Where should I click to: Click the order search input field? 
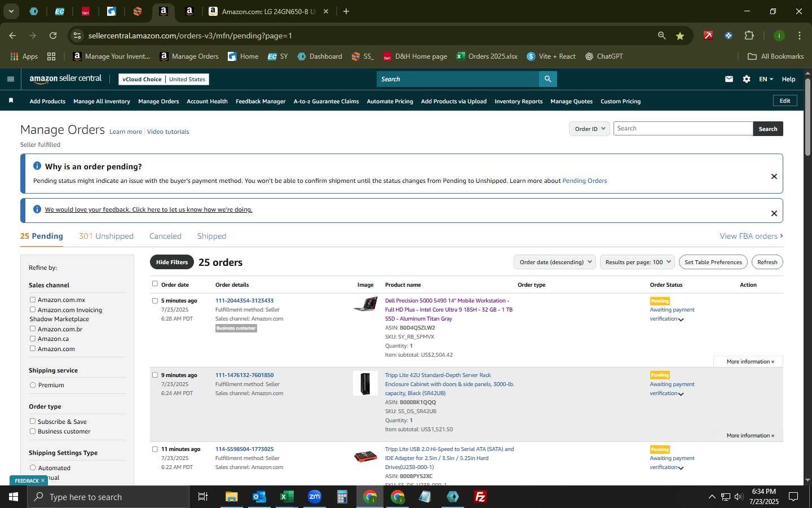[683, 129]
